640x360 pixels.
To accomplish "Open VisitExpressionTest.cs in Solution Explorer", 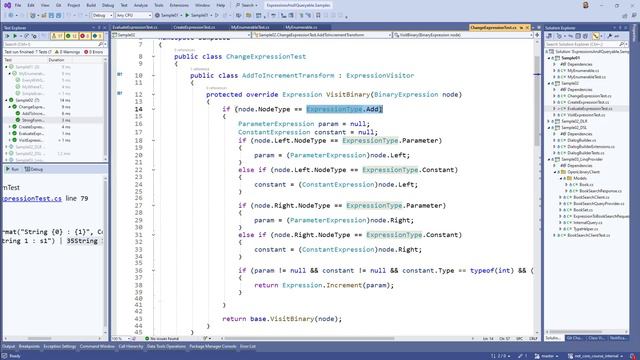I will tap(587, 115).
